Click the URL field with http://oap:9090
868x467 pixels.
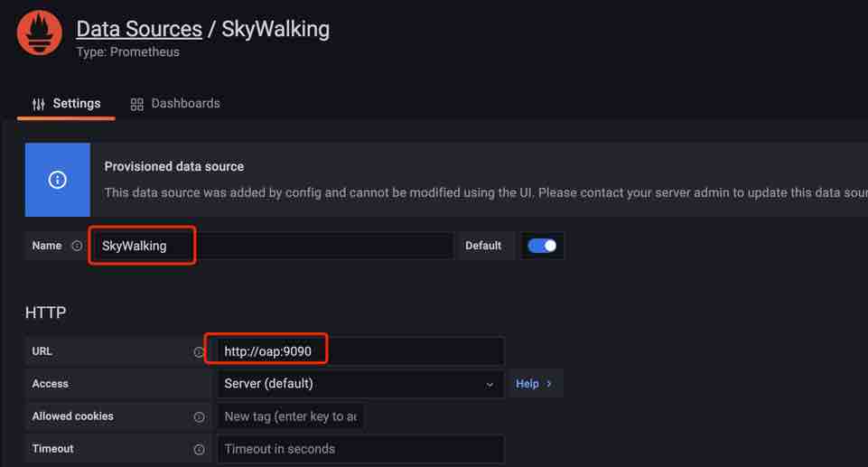point(359,351)
